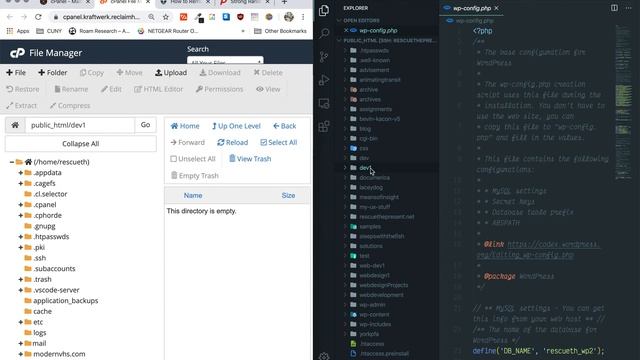Select application_backups in the cPanel tree

pos(65,301)
